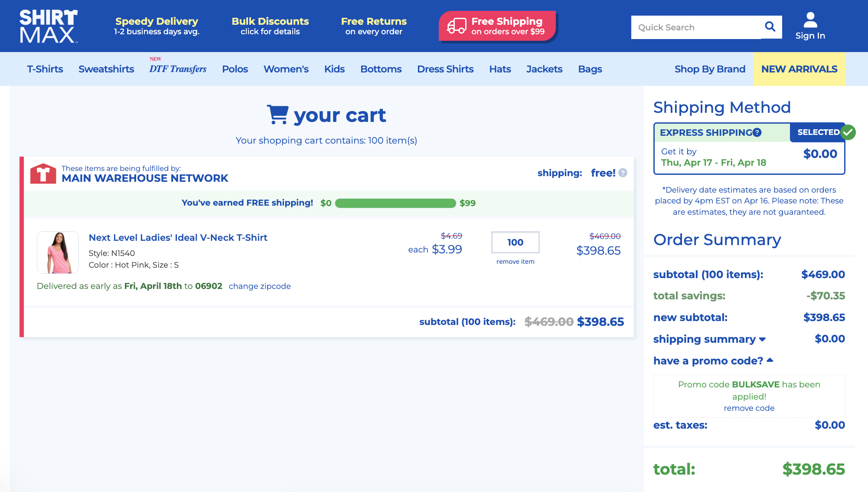
Task: Click the ShirtMax logo
Action: [x=49, y=26]
